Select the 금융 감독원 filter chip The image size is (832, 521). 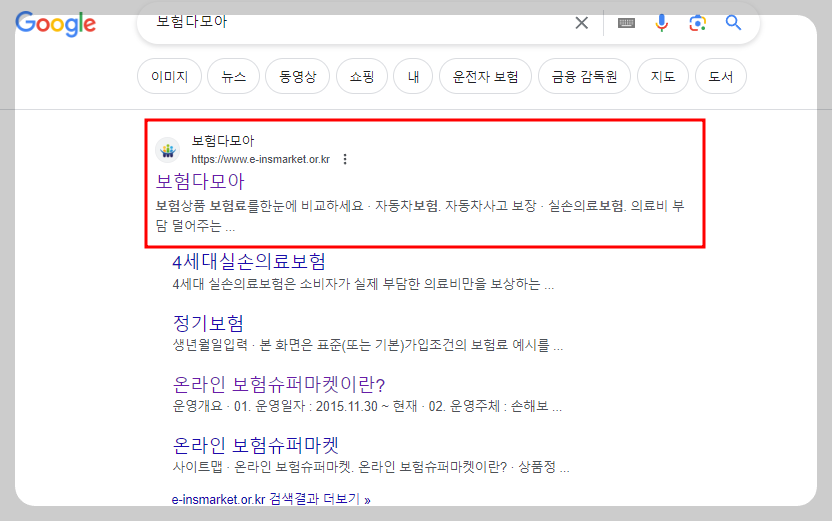(x=584, y=76)
